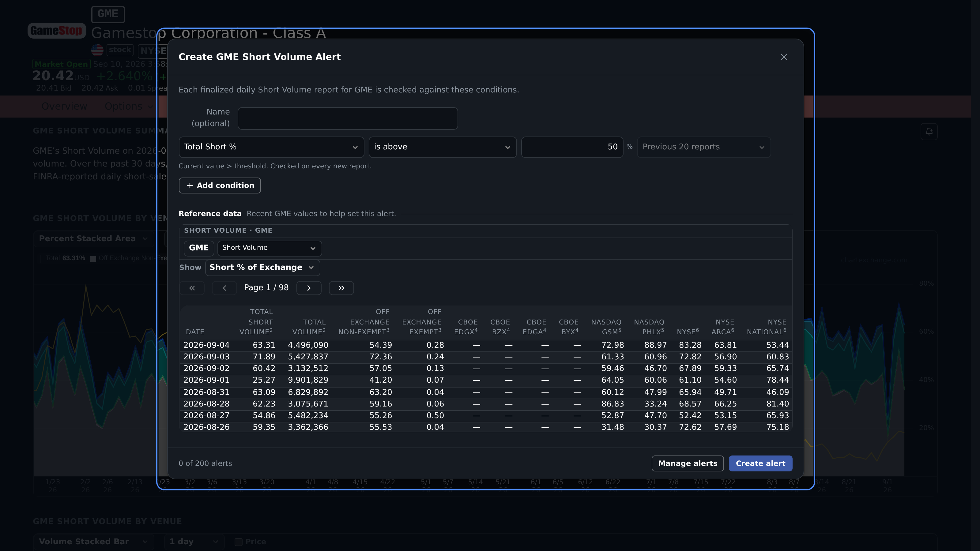Click the US flag icon near stock tag
Viewport: 980px width, 551px height.
(x=97, y=50)
